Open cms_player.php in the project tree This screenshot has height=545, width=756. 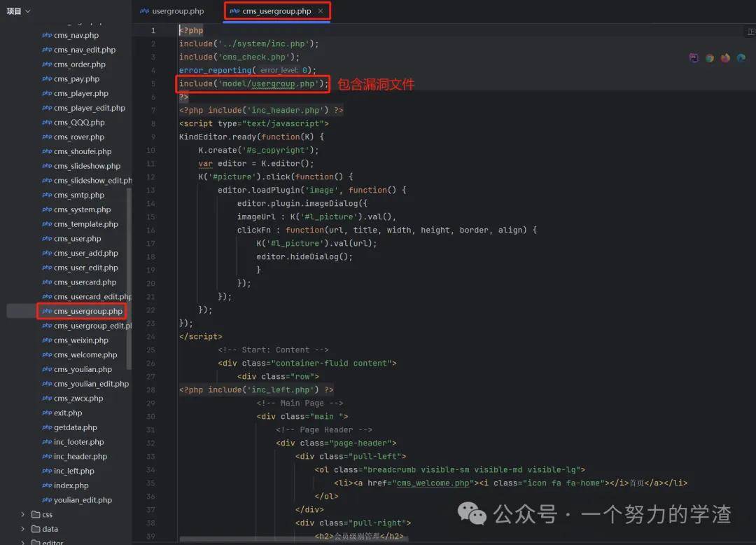coord(75,93)
